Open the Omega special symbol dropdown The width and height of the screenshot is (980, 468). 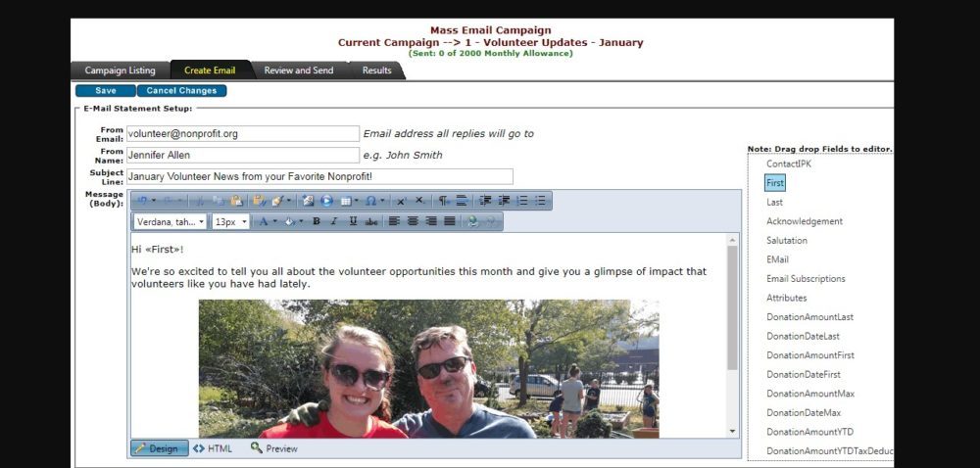(373, 201)
